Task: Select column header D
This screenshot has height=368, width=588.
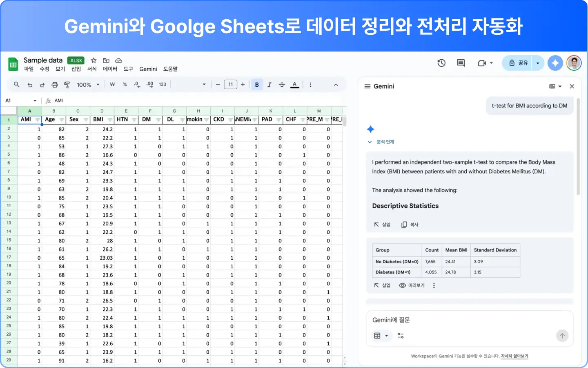Action: [102, 111]
